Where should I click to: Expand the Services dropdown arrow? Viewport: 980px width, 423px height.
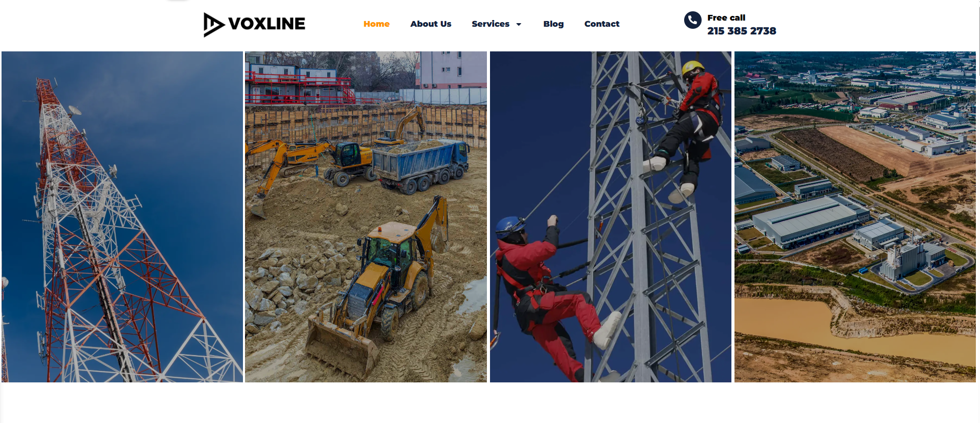(519, 24)
